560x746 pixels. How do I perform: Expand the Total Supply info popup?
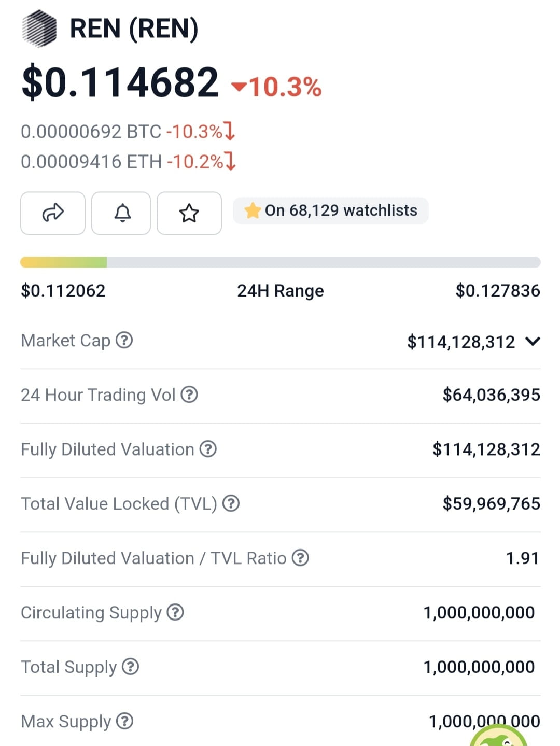click(x=130, y=667)
